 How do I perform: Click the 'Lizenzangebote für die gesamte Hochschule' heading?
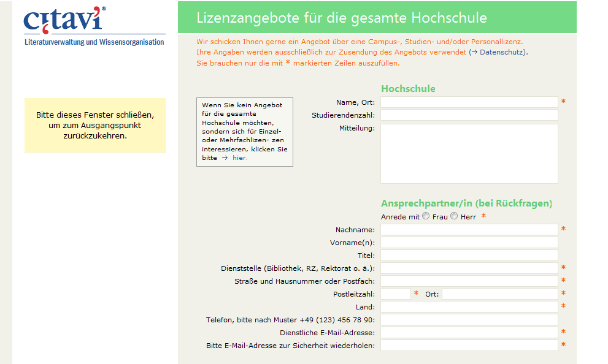[342, 18]
